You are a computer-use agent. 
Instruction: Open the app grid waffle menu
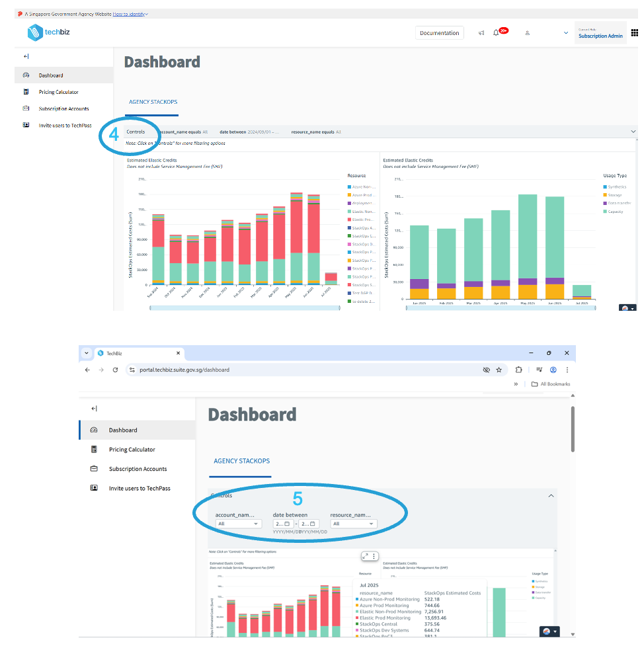pyautogui.click(x=635, y=32)
